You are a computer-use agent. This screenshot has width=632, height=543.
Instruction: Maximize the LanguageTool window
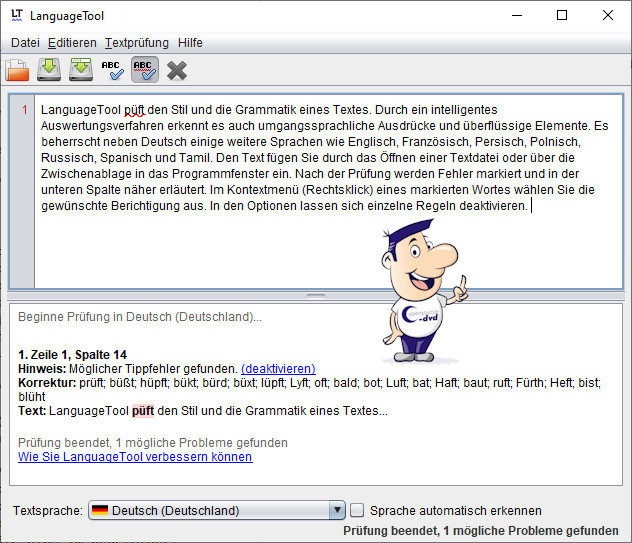click(562, 16)
